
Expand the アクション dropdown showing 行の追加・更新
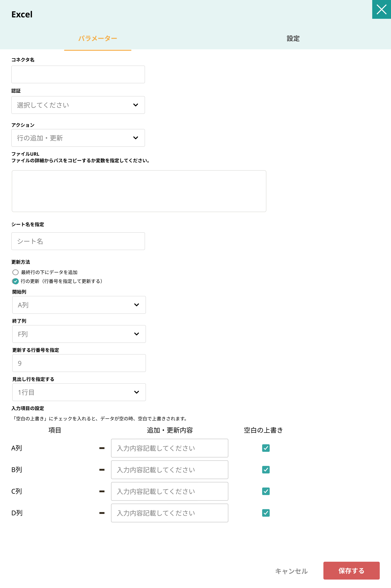point(78,138)
